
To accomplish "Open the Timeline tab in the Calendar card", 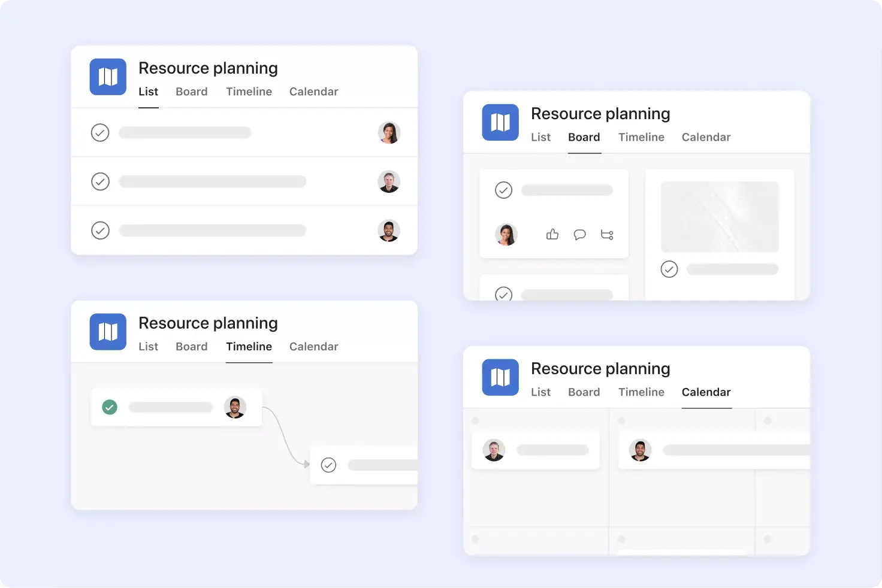I will click(x=641, y=392).
